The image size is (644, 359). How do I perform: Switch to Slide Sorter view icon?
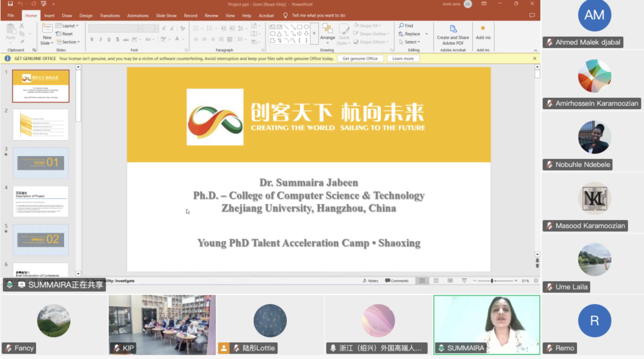[x=436, y=281]
